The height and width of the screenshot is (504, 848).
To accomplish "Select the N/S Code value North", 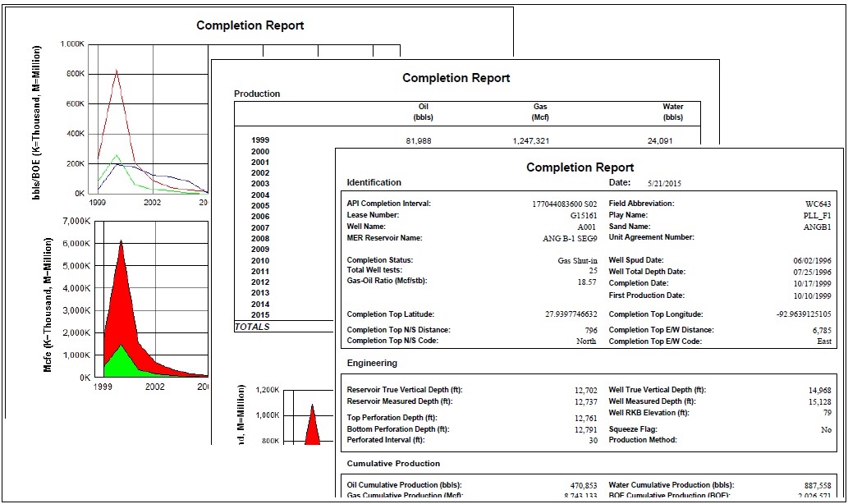I will (586, 341).
